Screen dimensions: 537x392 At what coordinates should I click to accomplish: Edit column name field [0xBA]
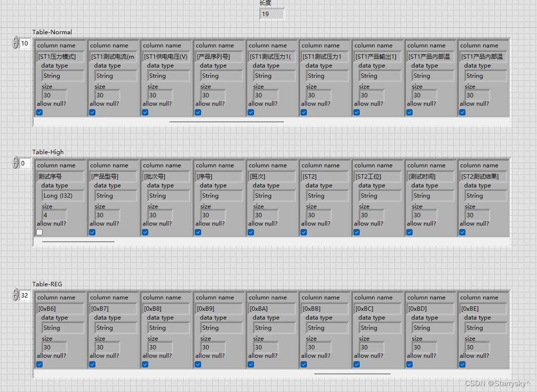272,307
